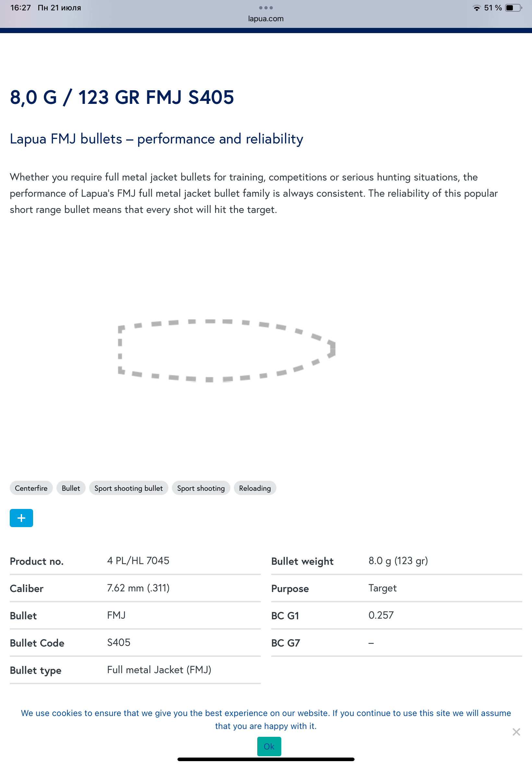The height and width of the screenshot is (766, 532).
Task: Click the dashed bullet placeholder image
Action: click(x=227, y=350)
